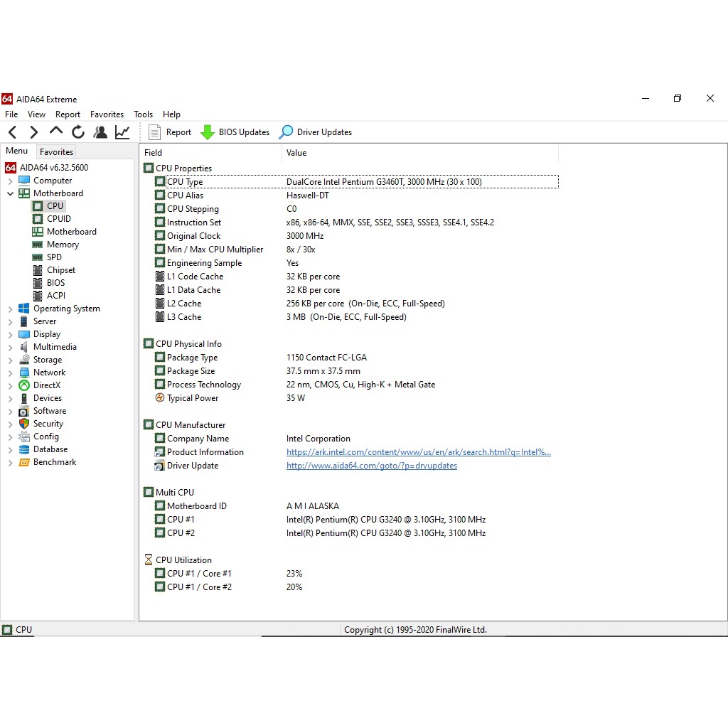Click the Computer monitor icon in the tree
The height and width of the screenshot is (728, 728).
pyautogui.click(x=24, y=180)
